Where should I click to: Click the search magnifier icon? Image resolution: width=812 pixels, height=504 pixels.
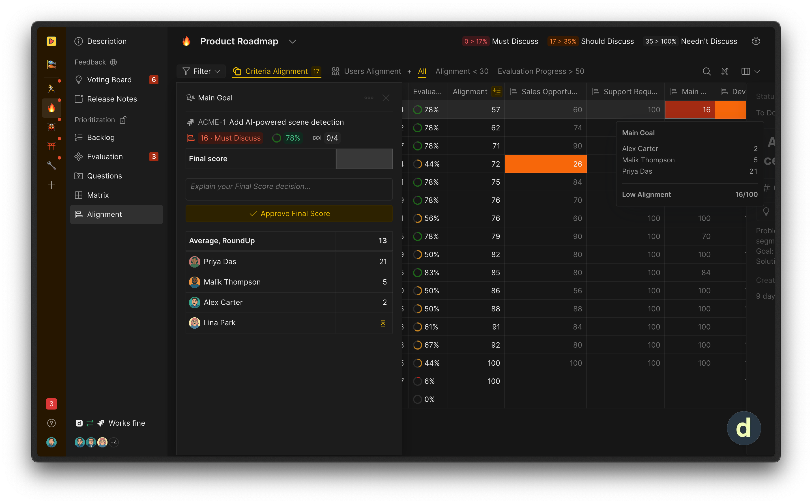(706, 71)
